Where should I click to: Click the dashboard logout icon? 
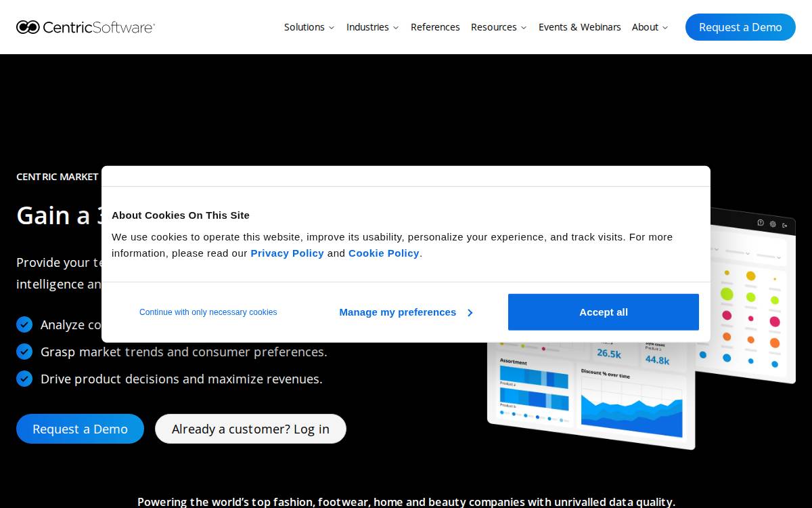[x=785, y=226]
